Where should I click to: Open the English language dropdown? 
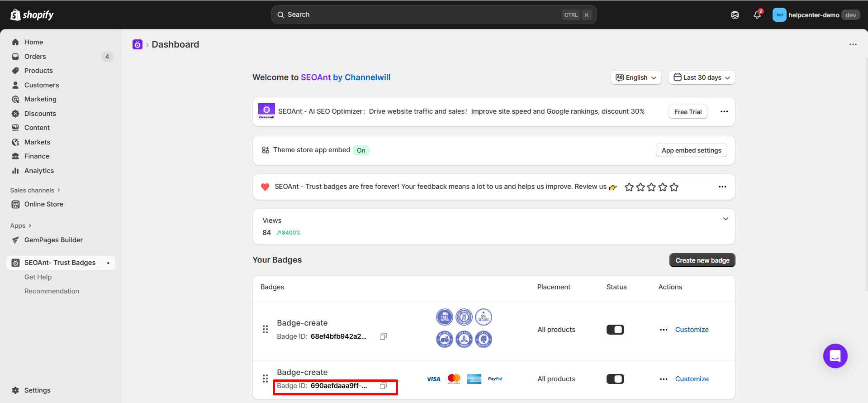tap(636, 77)
